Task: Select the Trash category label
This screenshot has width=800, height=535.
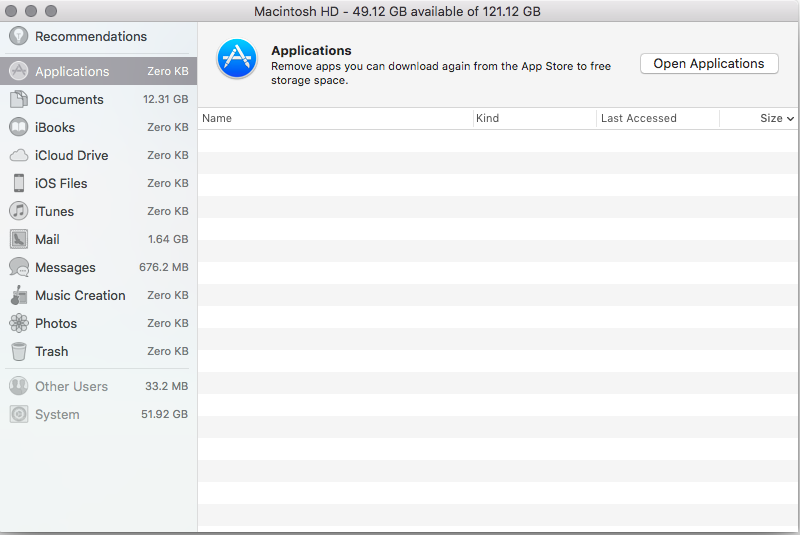Action: 51,351
